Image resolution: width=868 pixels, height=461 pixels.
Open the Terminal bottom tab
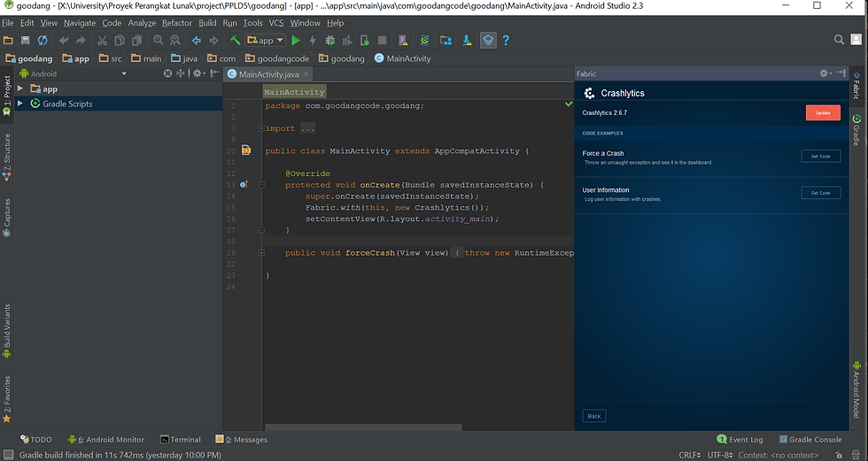[181, 440]
